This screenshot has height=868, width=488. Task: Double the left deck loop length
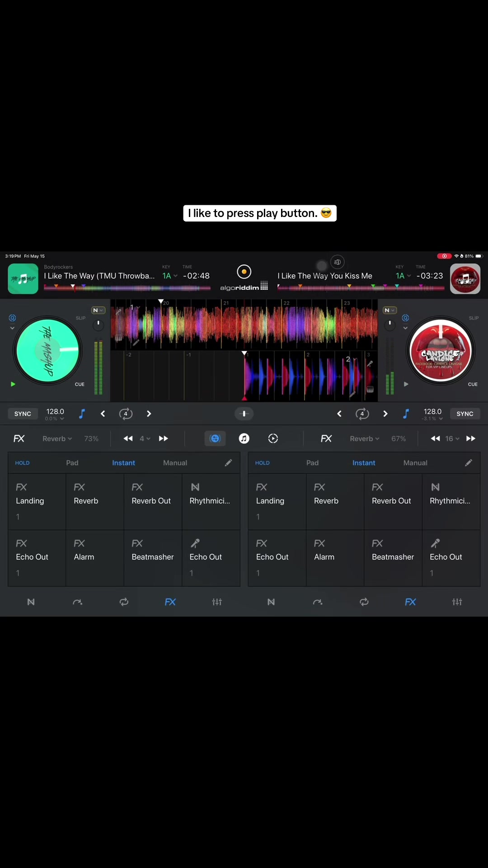coord(149,414)
